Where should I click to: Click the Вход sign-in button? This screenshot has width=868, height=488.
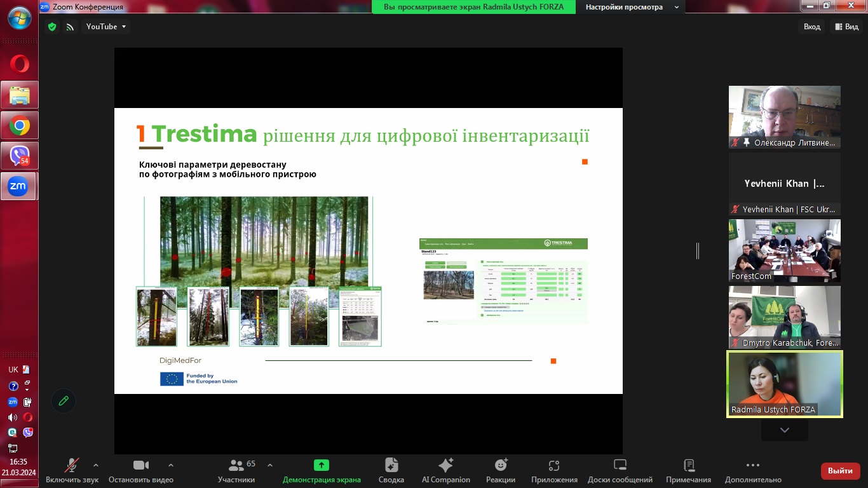point(812,27)
